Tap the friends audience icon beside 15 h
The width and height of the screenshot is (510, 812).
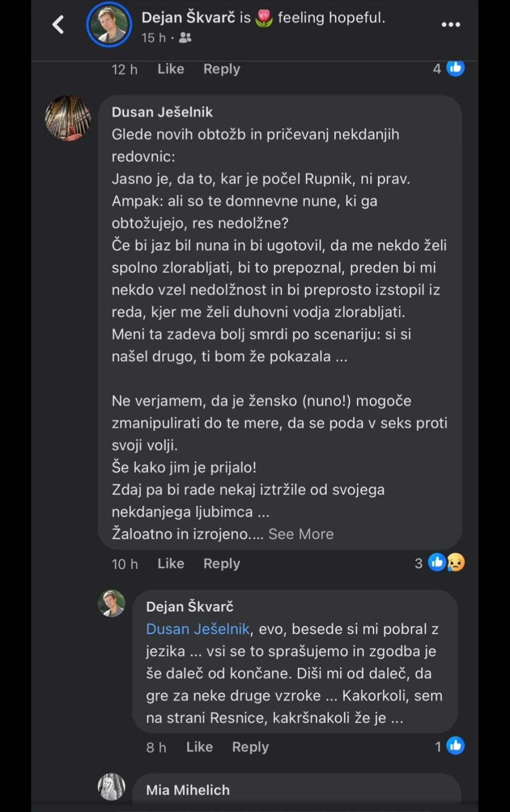tap(185, 38)
